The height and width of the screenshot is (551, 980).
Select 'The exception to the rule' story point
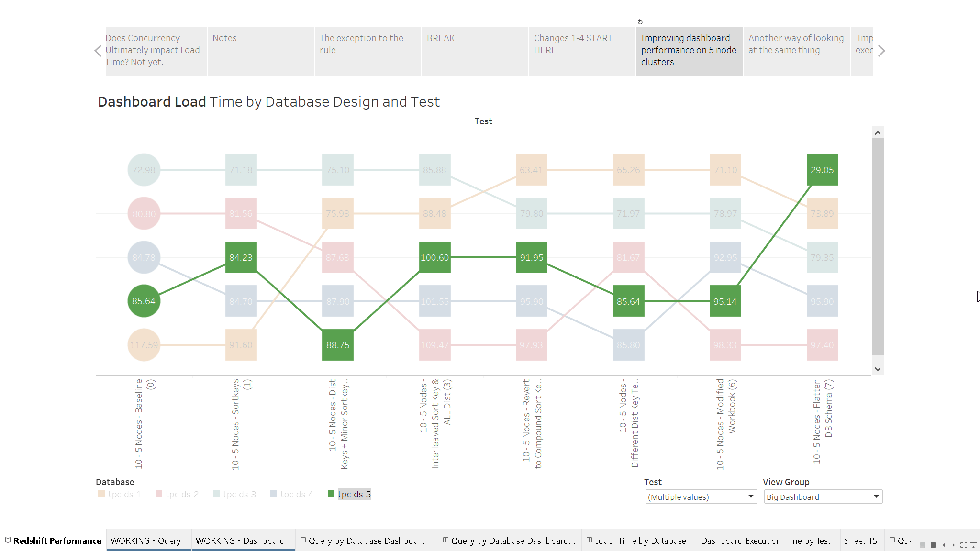(367, 51)
